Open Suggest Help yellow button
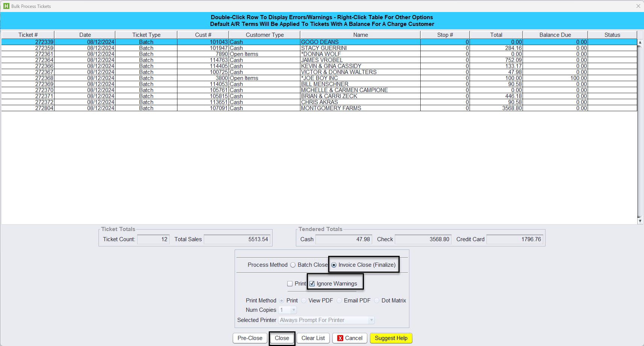This screenshot has width=644, height=346. pos(391,338)
